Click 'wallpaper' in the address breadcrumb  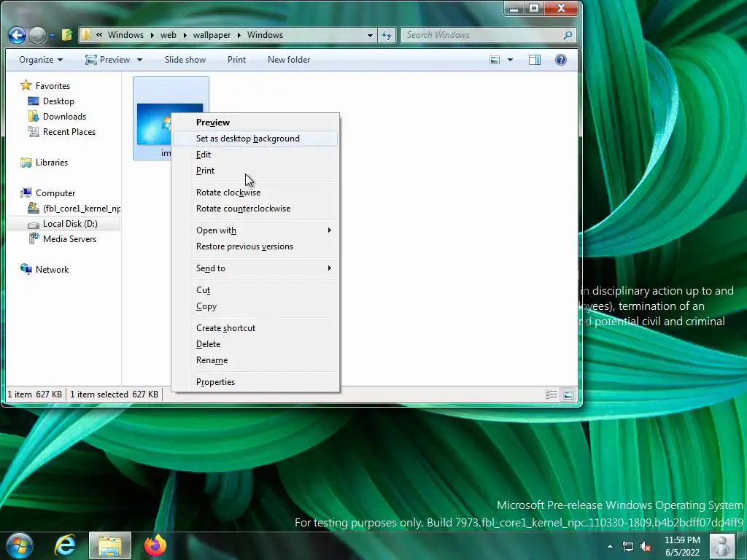212,35
